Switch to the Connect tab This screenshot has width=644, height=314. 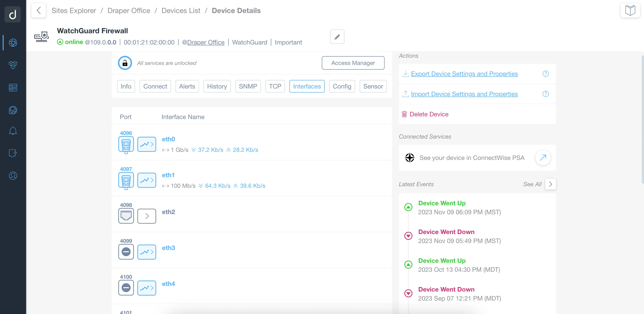coord(155,86)
